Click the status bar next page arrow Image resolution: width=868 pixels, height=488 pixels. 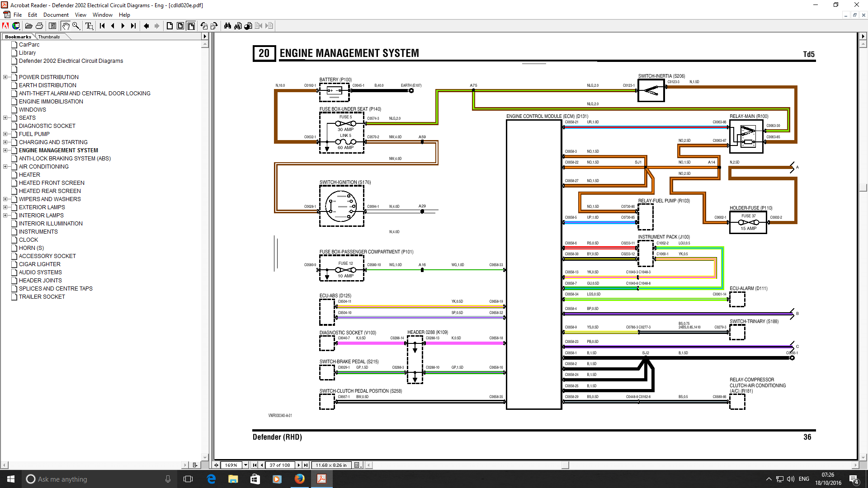tap(299, 465)
